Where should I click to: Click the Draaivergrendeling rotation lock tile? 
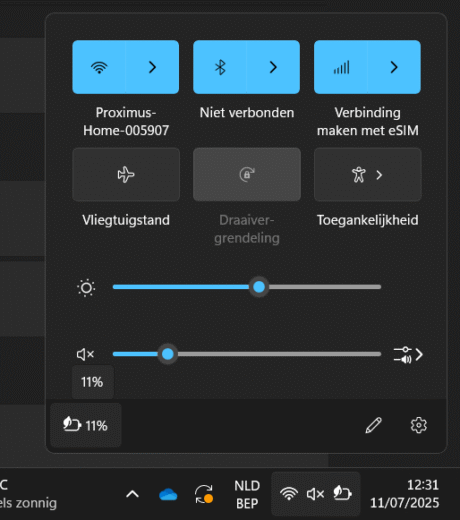[x=247, y=175]
